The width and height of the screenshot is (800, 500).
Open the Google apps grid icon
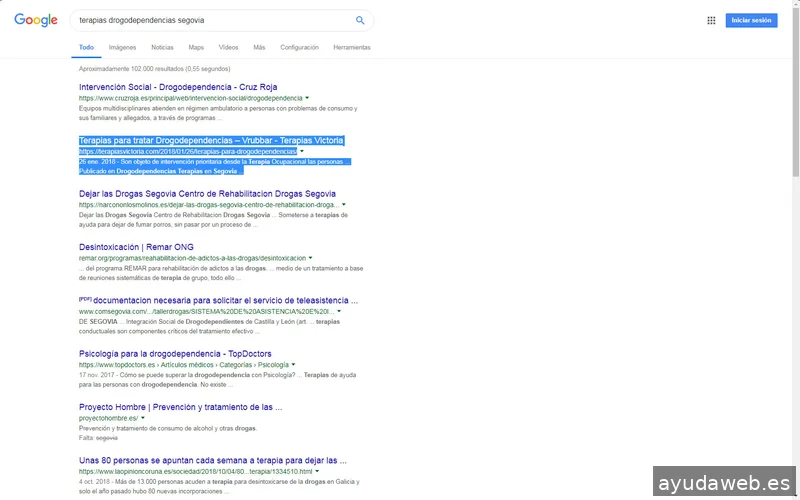click(711, 20)
